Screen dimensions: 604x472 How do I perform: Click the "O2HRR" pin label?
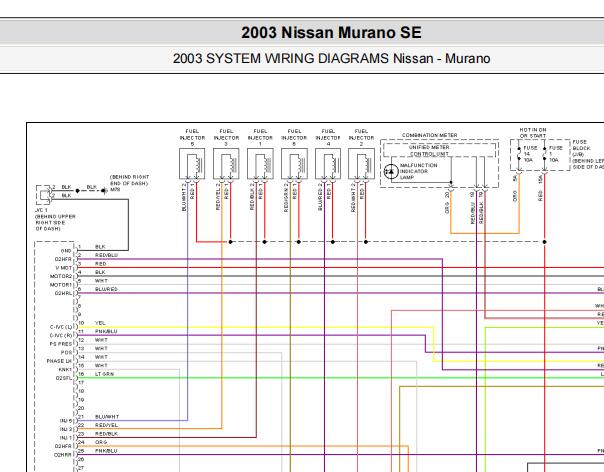pos(63,455)
